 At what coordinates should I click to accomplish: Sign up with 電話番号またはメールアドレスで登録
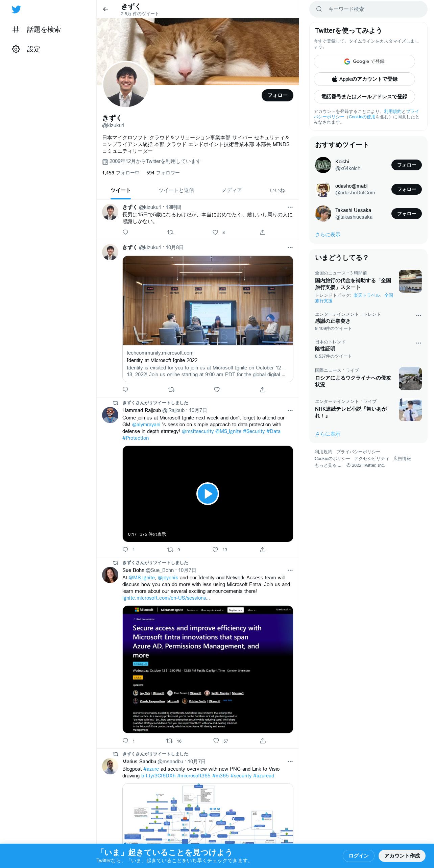(x=364, y=97)
